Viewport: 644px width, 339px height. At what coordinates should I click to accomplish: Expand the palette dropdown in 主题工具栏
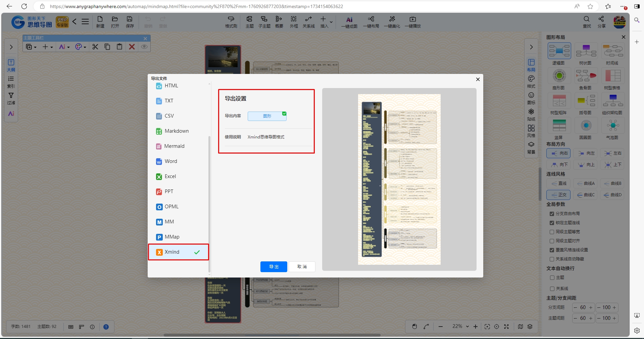pos(85,47)
